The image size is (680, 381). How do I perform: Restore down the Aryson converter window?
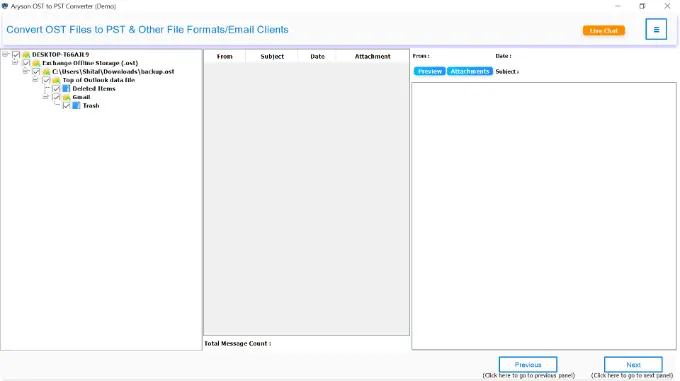642,6
